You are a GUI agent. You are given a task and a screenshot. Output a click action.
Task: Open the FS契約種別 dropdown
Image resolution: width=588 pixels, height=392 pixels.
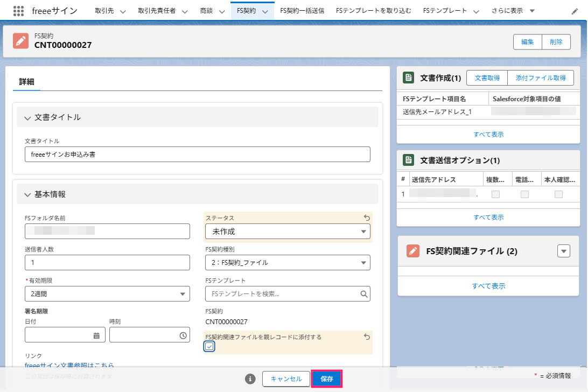click(x=288, y=263)
